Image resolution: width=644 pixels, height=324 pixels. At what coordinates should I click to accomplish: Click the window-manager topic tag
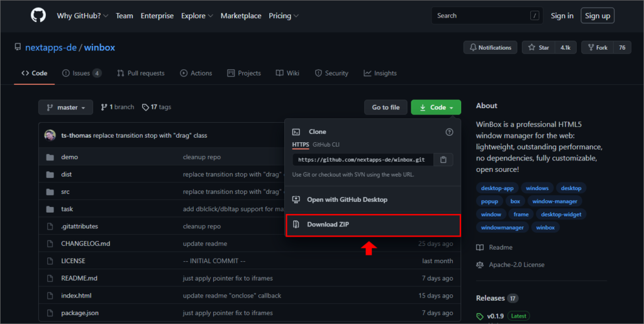point(555,201)
